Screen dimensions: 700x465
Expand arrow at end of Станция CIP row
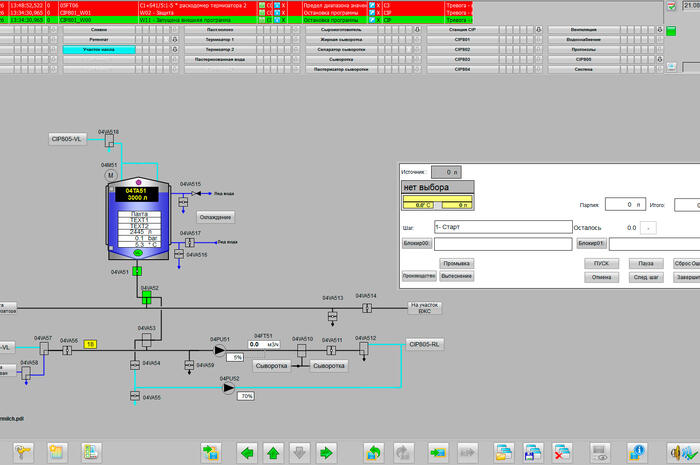tap(538, 29)
